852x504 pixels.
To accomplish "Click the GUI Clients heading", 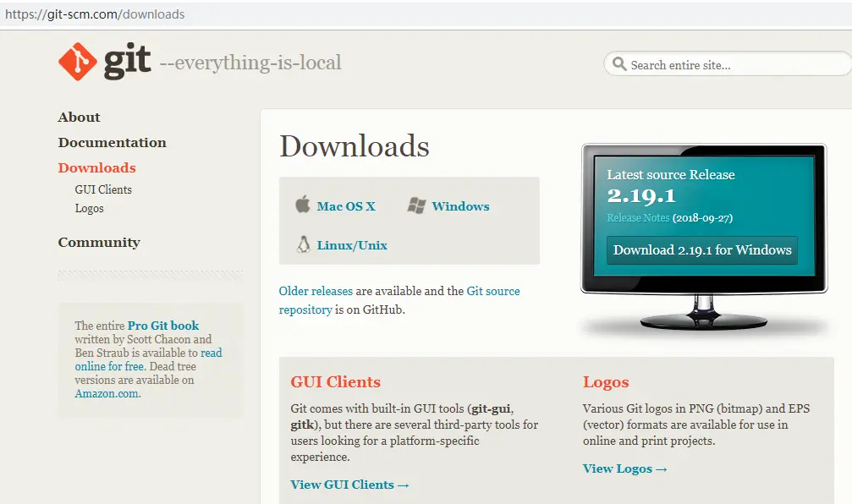I will pyautogui.click(x=335, y=381).
